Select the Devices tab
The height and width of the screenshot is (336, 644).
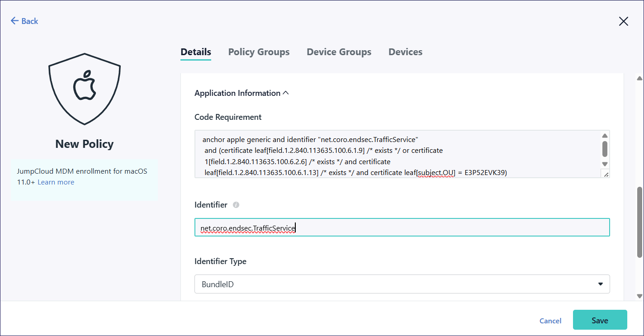click(x=405, y=52)
